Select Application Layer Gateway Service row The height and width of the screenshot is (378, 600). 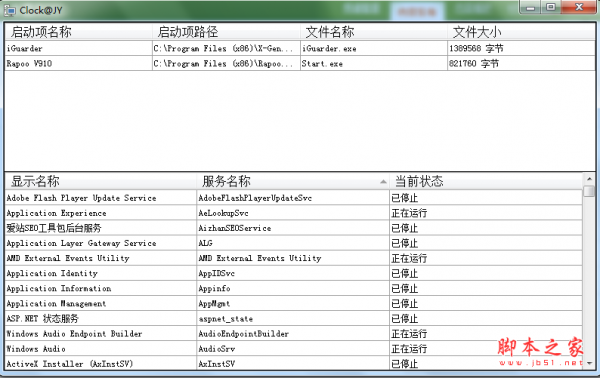[293, 243]
